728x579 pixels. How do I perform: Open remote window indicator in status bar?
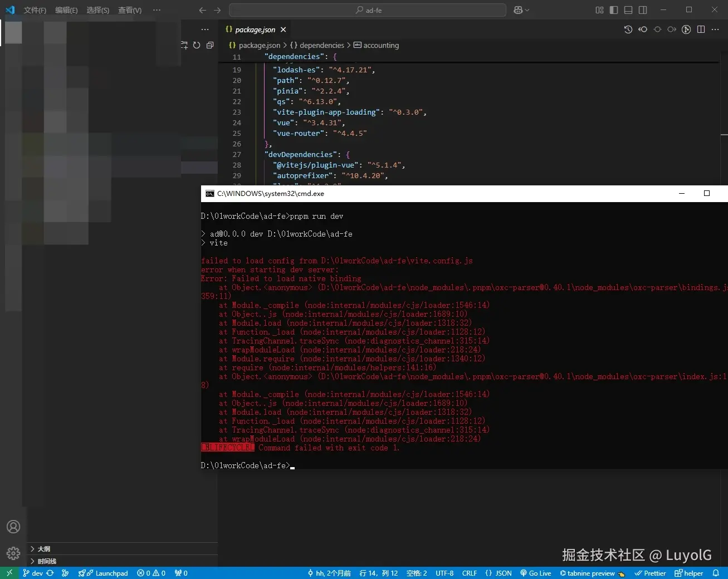click(9, 573)
